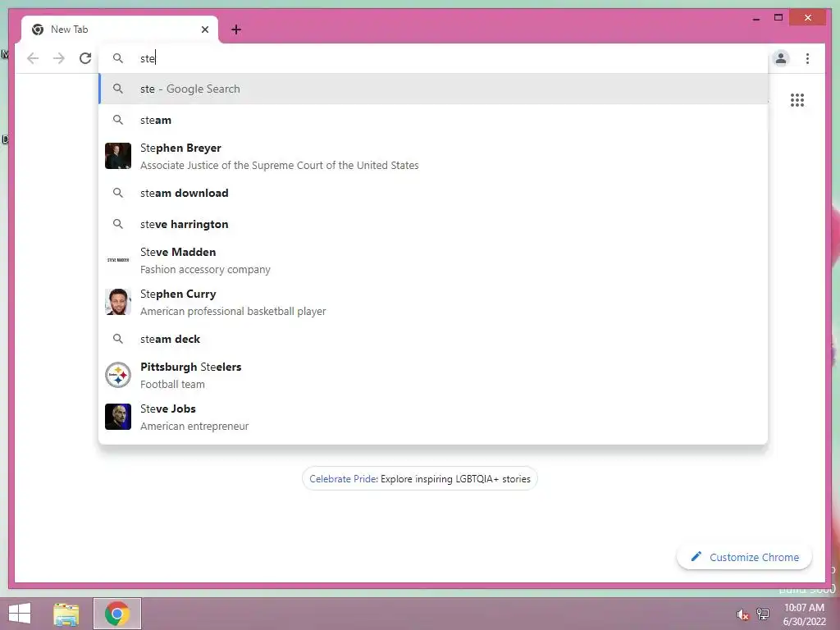This screenshot has width=840, height=630.
Task: Click the magnifier icon beside 'steve harrington'
Action: (118, 224)
